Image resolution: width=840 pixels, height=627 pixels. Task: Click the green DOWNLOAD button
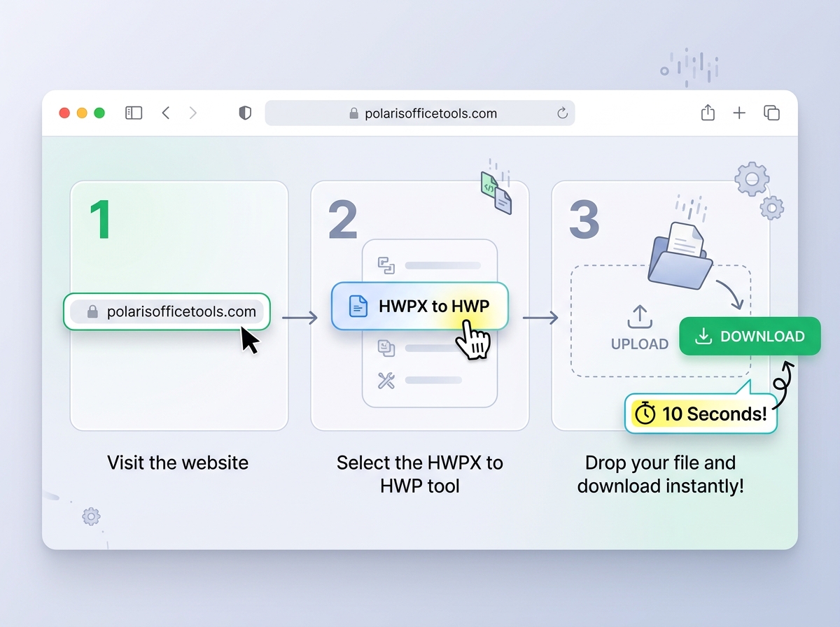coord(750,337)
